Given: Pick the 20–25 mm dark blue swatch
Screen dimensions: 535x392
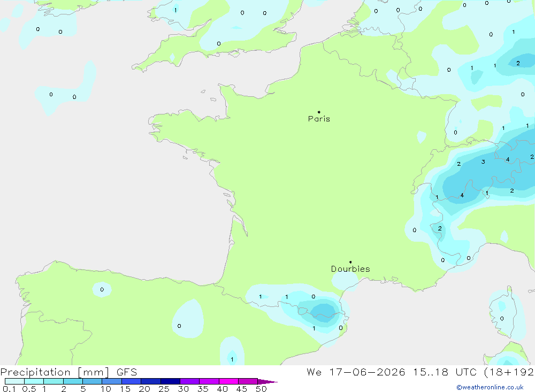Looking at the screenshot, I should [151, 381].
